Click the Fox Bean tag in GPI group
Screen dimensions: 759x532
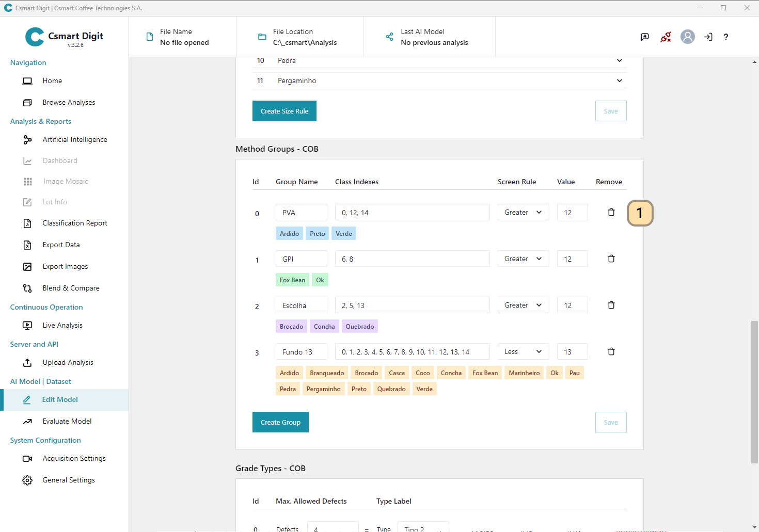[292, 280]
